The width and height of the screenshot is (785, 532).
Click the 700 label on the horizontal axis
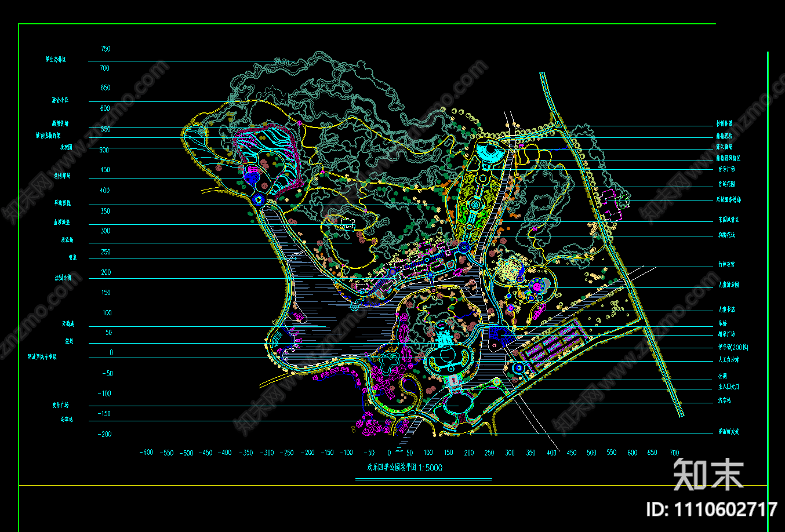click(674, 453)
